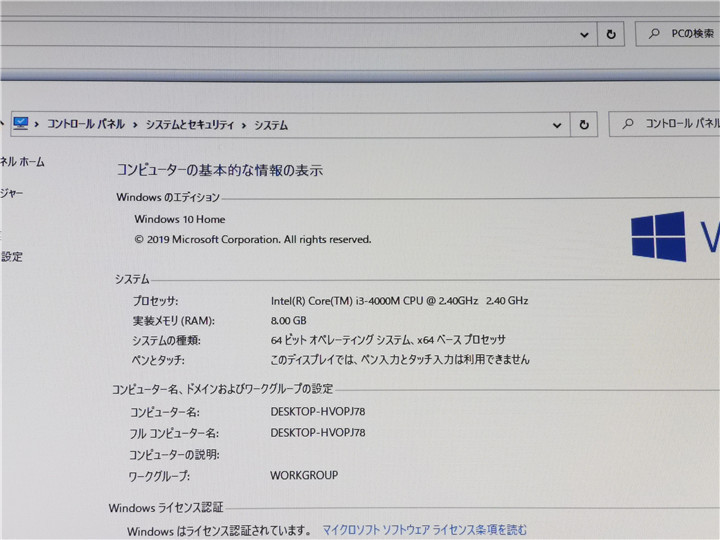The image size is (720, 540).
Task: Click the WORKGROUP value
Action: click(x=304, y=475)
